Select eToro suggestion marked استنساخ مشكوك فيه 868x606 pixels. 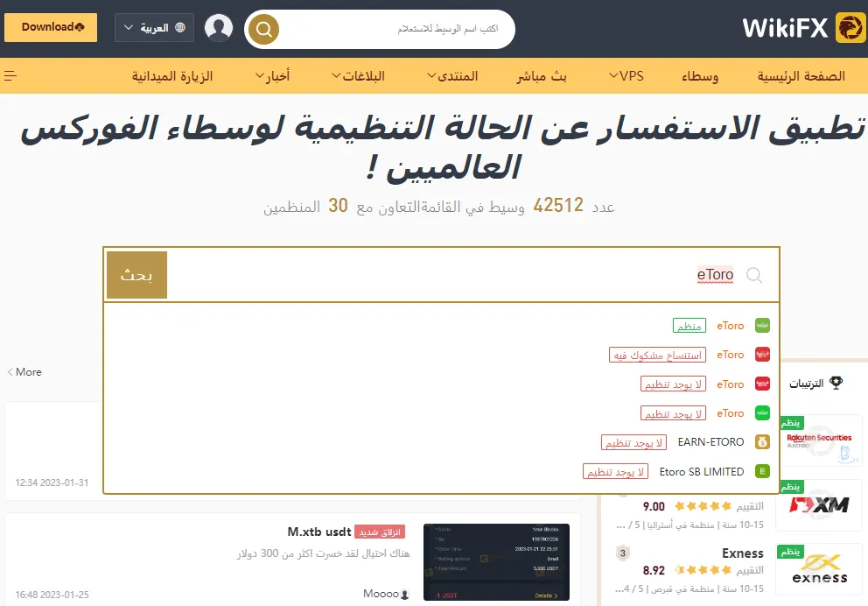click(442, 355)
